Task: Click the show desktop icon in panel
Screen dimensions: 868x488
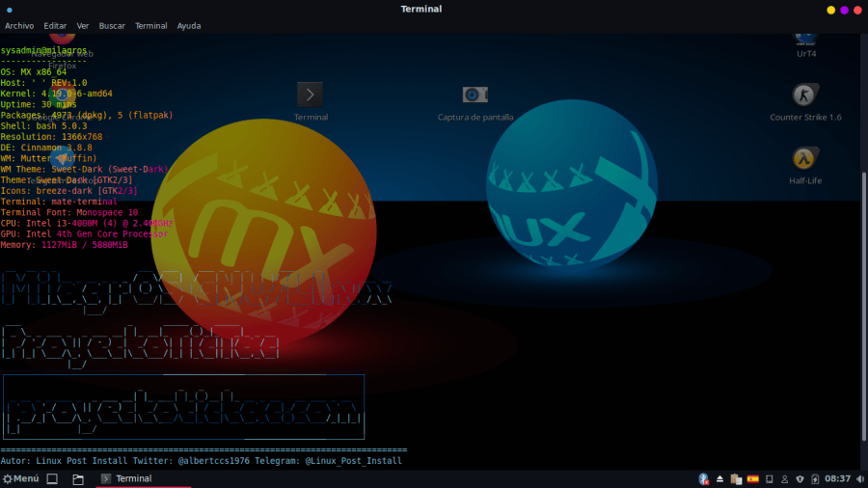Action: click(53, 478)
